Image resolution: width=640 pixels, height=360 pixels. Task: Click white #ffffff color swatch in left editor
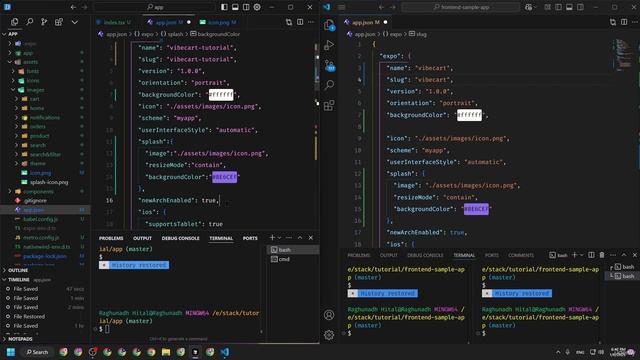coord(221,95)
